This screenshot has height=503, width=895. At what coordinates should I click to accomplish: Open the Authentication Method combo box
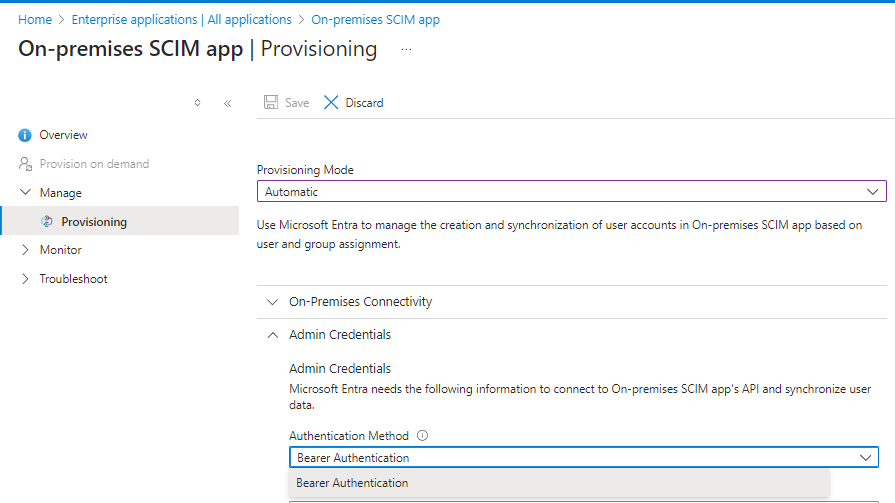pyautogui.click(x=584, y=457)
